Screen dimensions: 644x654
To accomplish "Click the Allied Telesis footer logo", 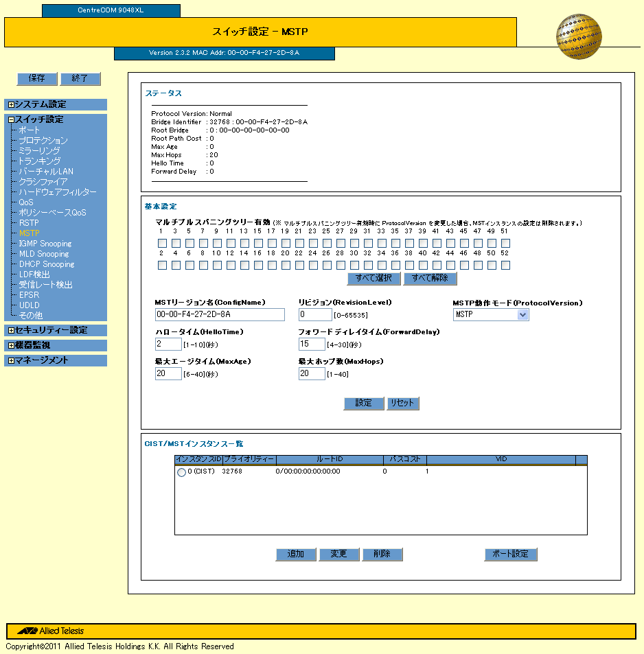I will coord(51,631).
